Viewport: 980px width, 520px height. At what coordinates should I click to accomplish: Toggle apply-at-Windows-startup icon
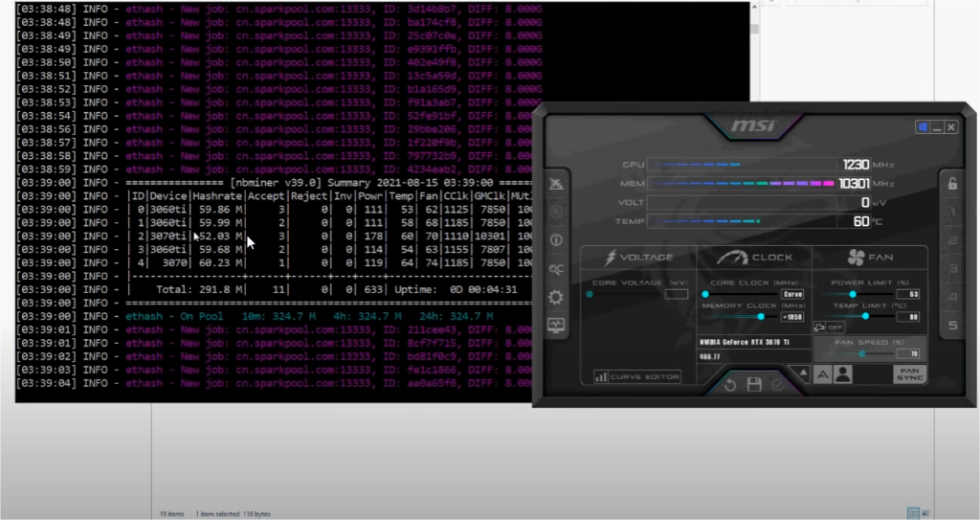pos(922,127)
